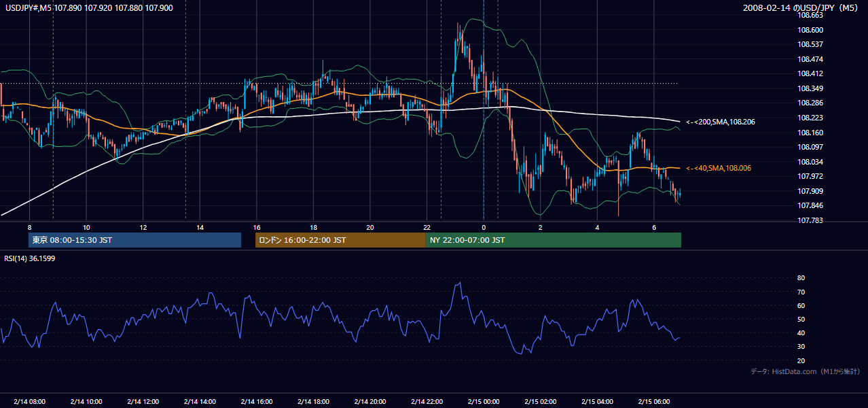This screenshot has width=868, height=408.
Task: Click hour label 22 under price chart
Action: coord(427,227)
